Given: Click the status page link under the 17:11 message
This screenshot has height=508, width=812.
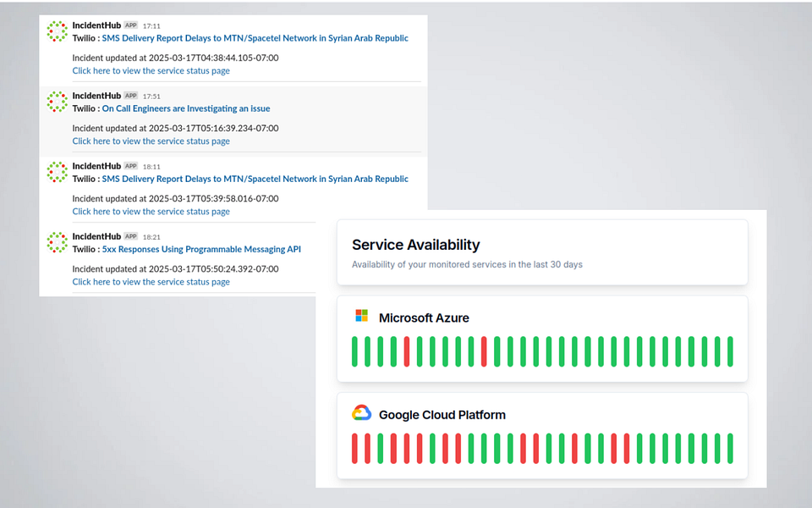Looking at the screenshot, I should point(151,70).
